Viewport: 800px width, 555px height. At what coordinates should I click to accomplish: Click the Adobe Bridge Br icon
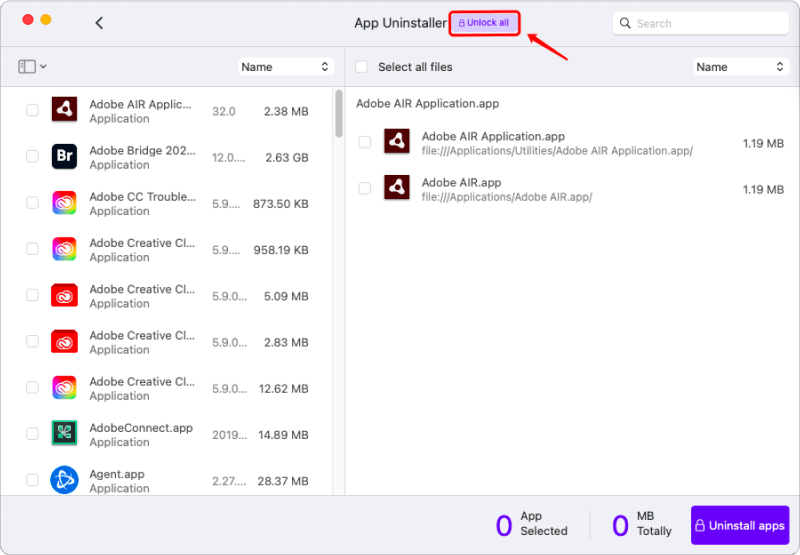[x=64, y=156]
